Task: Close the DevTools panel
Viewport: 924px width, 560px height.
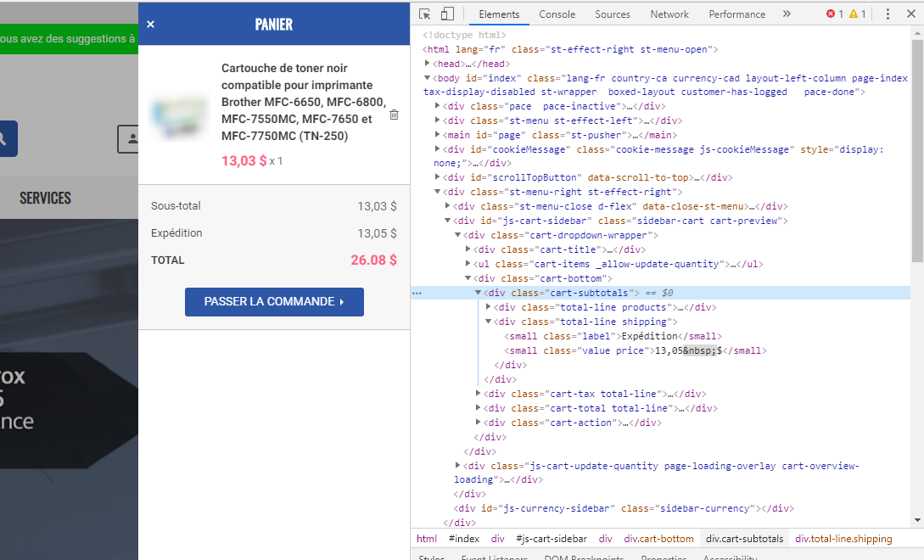Action: [x=910, y=14]
